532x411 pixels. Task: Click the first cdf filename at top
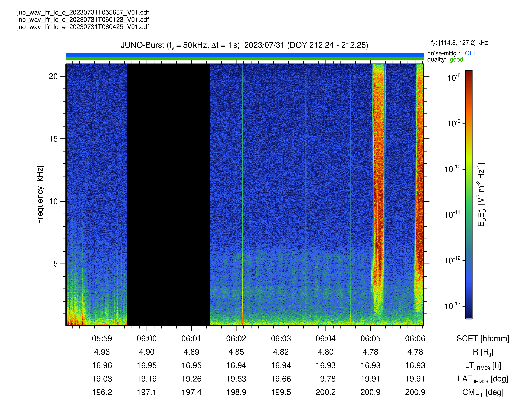point(83,12)
